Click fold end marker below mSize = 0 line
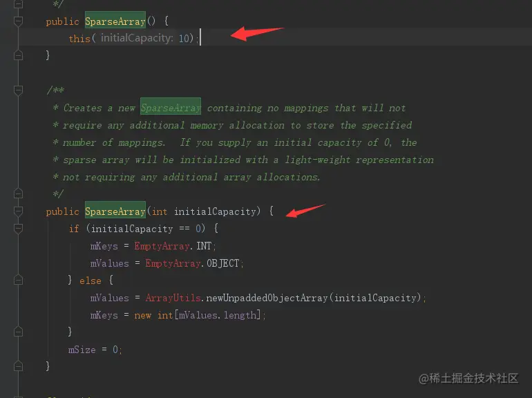Image resolution: width=532 pixels, height=398 pixels. coord(19,366)
